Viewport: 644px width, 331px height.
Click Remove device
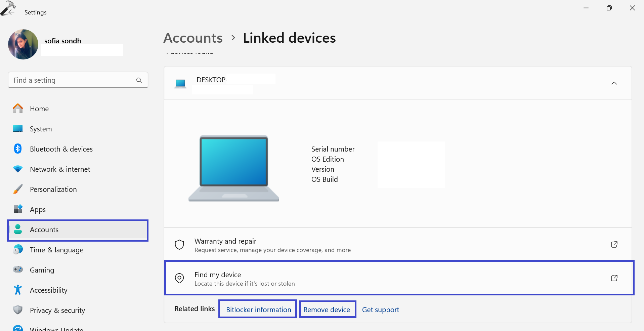point(327,309)
